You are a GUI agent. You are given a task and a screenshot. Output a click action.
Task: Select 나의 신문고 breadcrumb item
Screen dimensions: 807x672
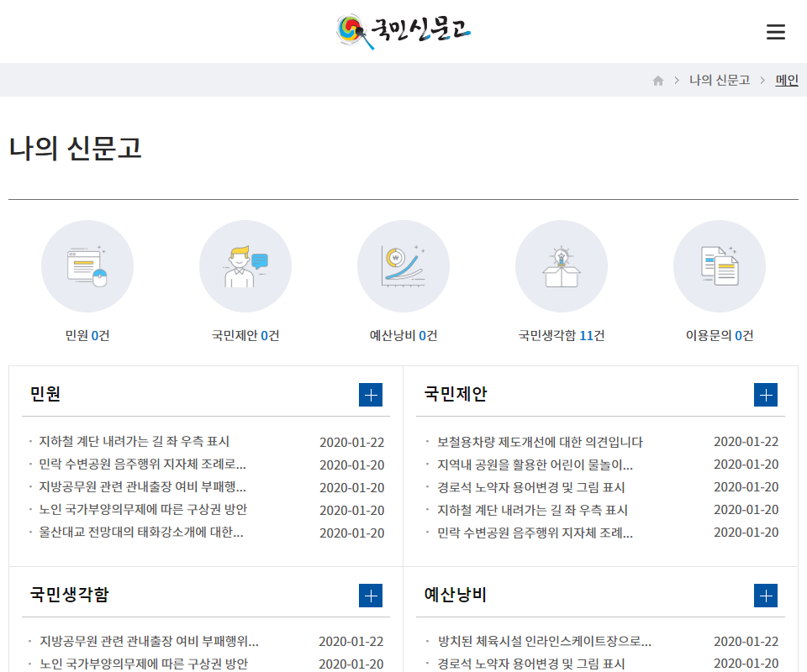tap(720, 80)
